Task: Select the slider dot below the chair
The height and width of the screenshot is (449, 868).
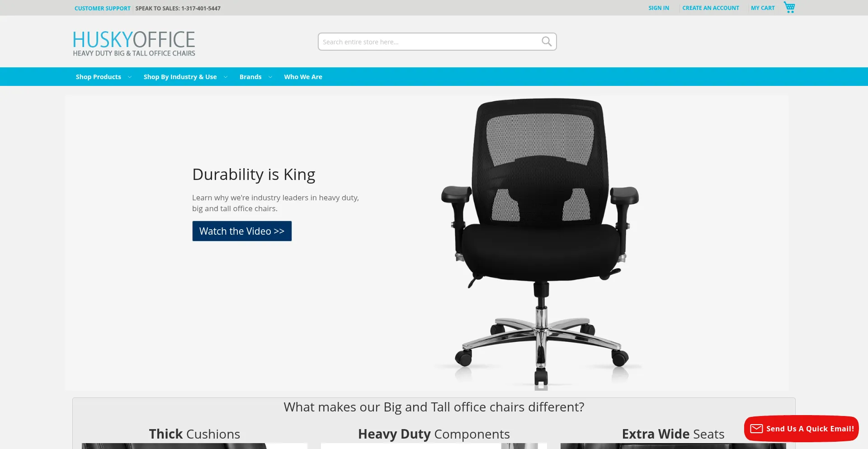Action: tap(541, 386)
